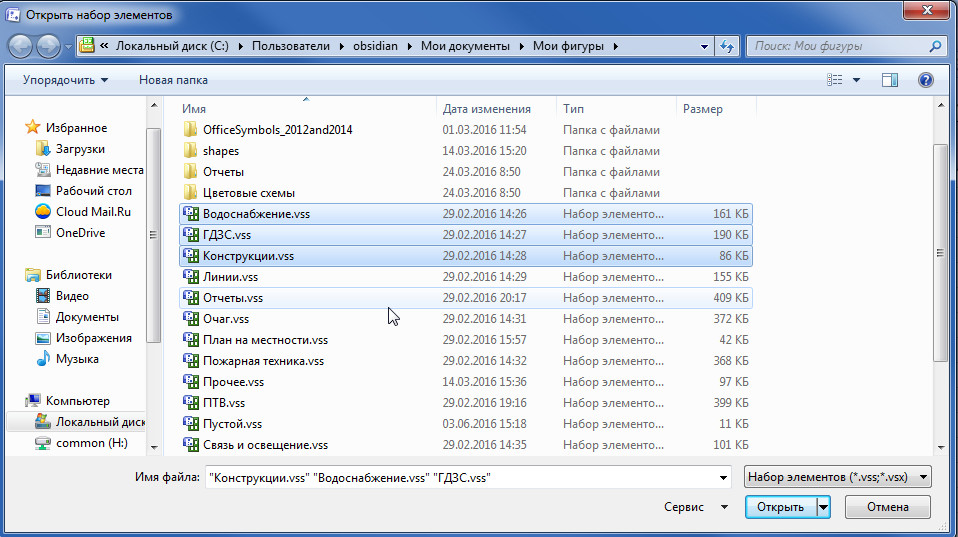Screen dimensions: 958x537
Task: Click the search magnifier icon
Action: 935,46
